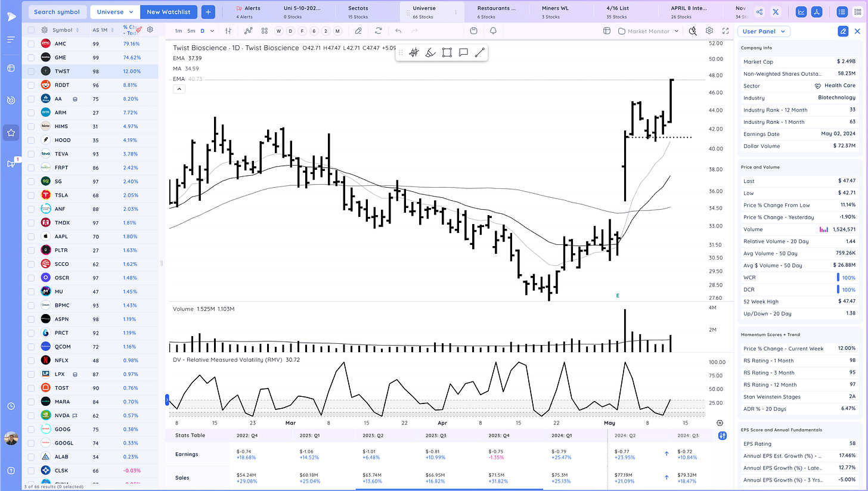
Task: Open the clock history icon in sidebar
Action: [x=11, y=406]
